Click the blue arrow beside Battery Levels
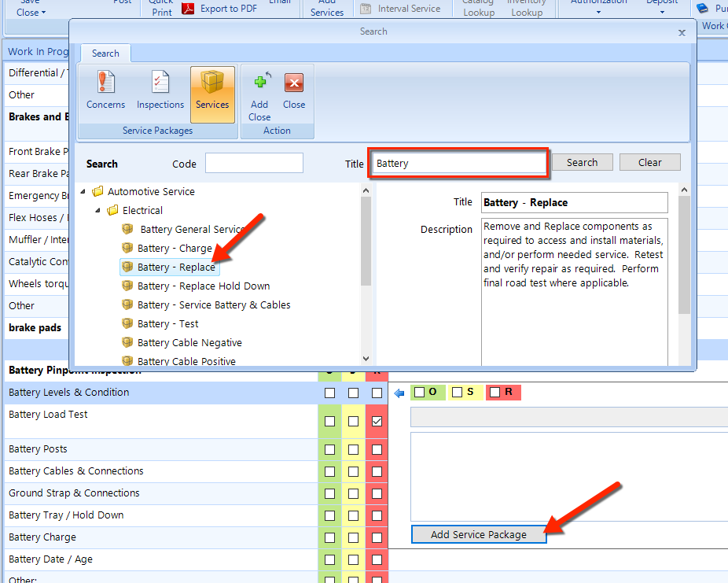The width and height of the screenshot is (728, 583). tap(399, 393)
